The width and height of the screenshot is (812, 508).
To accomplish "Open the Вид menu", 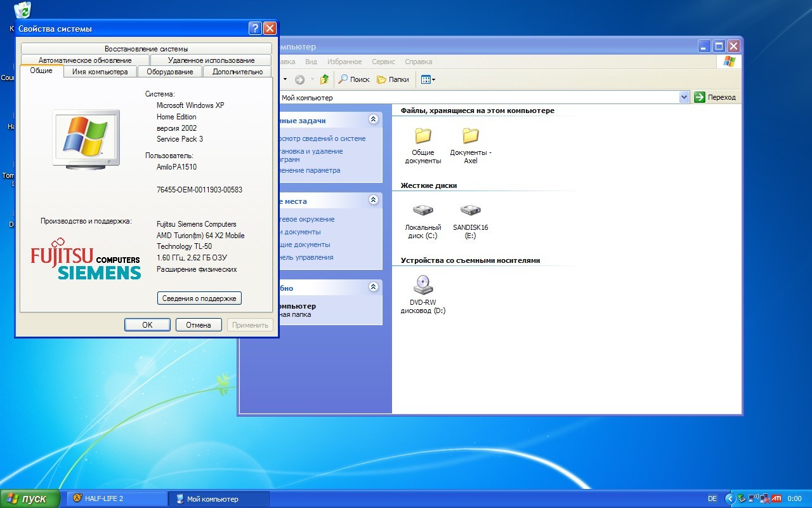I will point(311,62).
